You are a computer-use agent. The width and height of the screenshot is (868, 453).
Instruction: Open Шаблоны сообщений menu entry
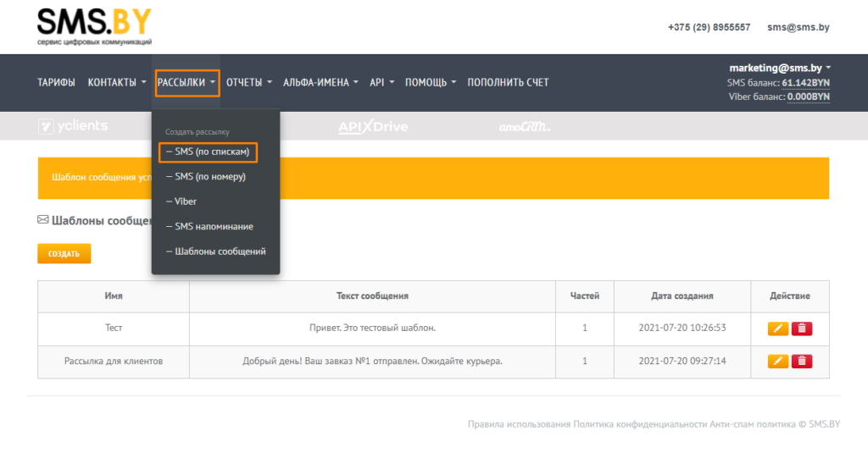(x=216, y=251)
